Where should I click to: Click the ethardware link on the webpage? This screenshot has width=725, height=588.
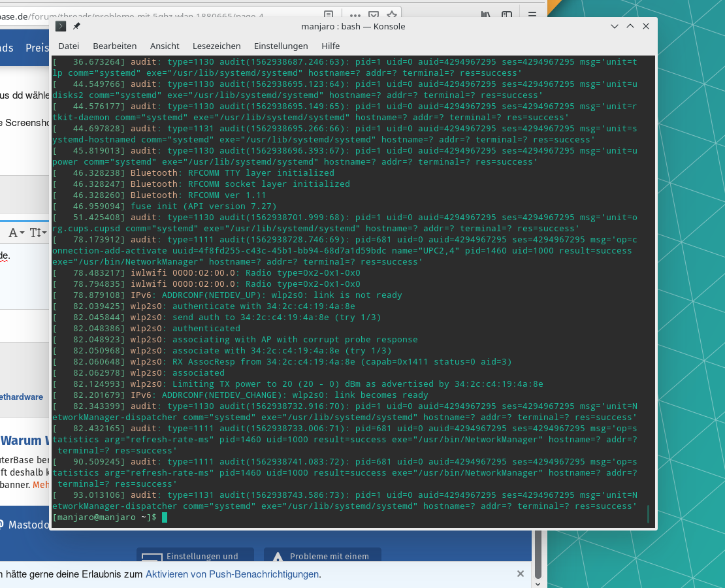point(22,397)
